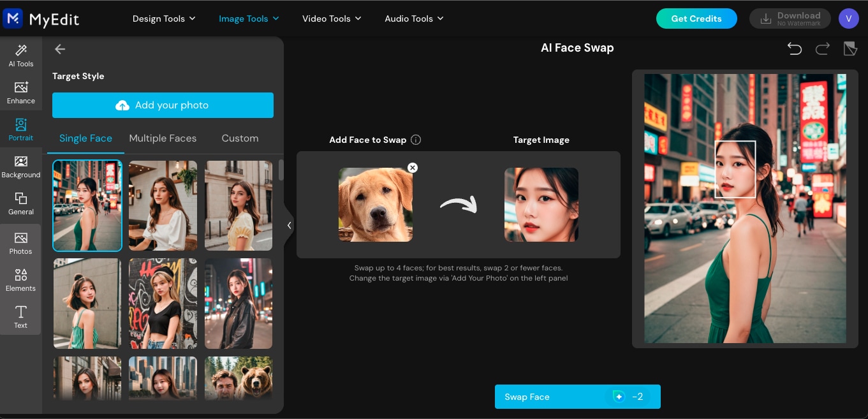Select the yellow top long hair thumbnail

pyautogui.click(x=239, y=205)
